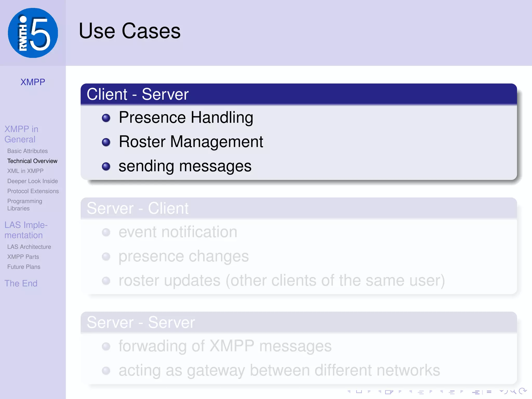The height and width of the screenshot is (399, 532).
Task: Open Future Plans subsection
Action: (24, 267)
